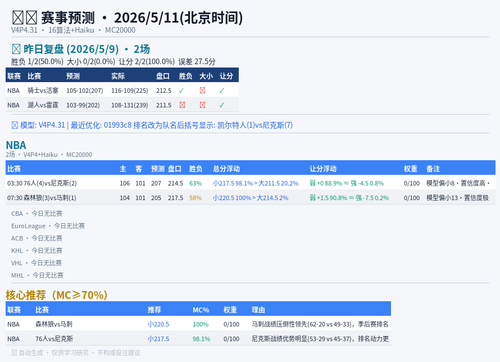Click the match 03:30 76人(4)vs尼克斯(2)
The height and width of the screenshot is (362, 500).
42,183
